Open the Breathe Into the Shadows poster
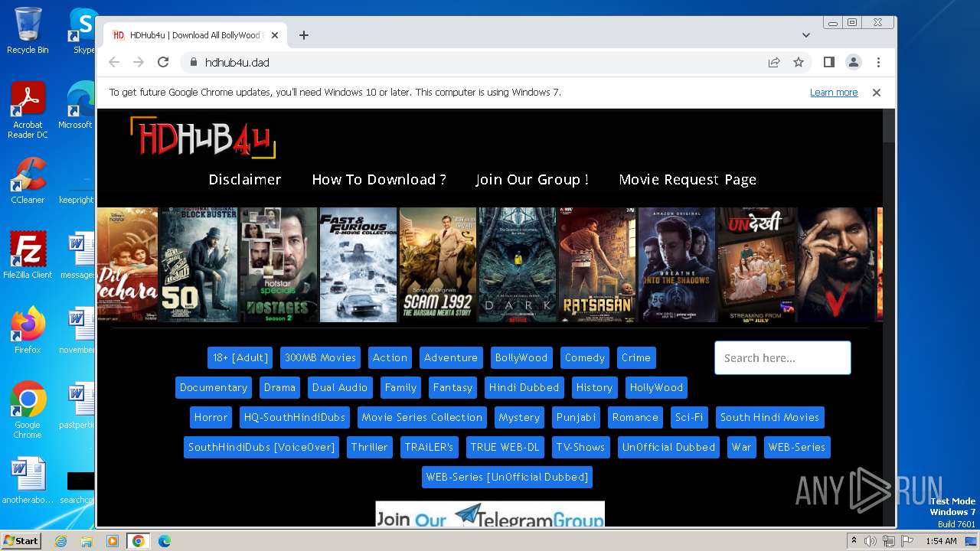 pyautogui.click(x=677, y=265)
